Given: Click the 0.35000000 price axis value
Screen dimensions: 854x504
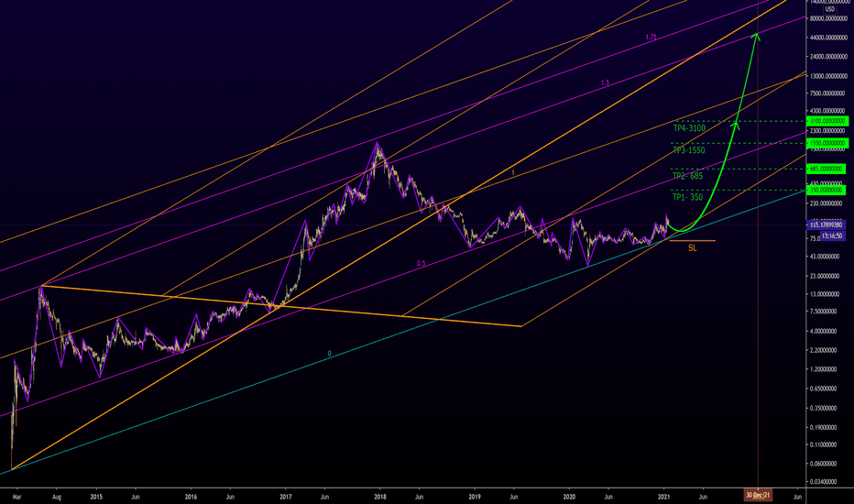Looking at the screenshot, I should [825, 408].
